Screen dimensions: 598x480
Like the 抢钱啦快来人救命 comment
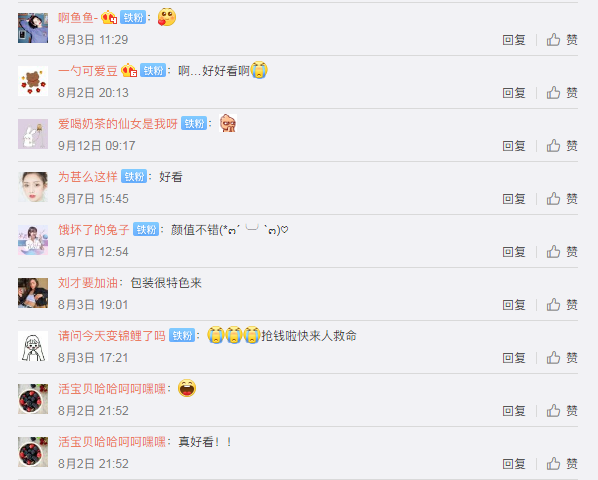click(x=562, y=358)
